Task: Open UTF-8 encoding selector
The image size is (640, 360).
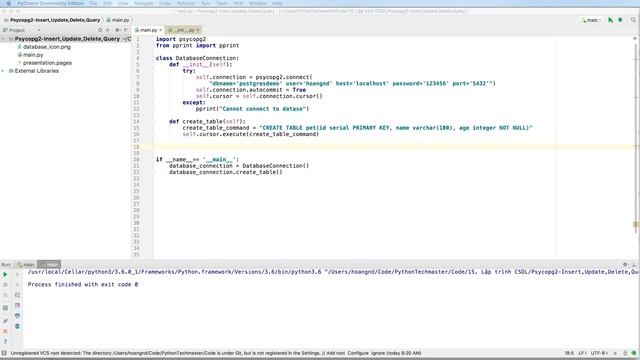Action: click(x=599, y=353)
